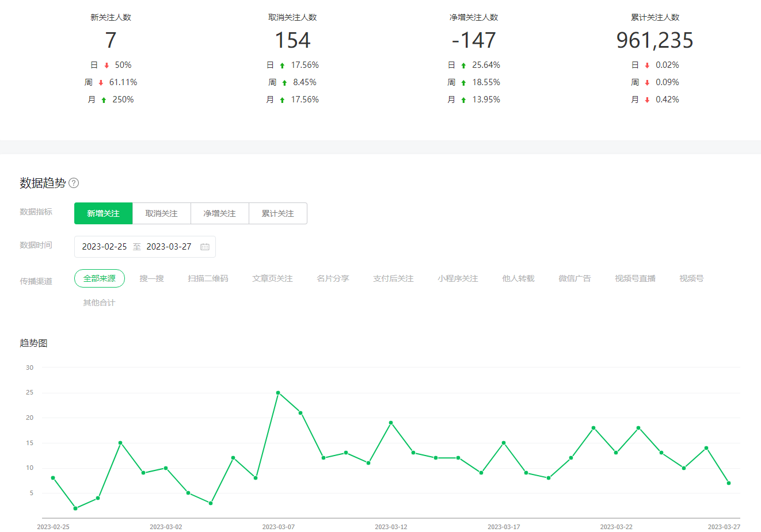761x532 pixels.
Task: Select the 其他合计 channel filter
Action: coord(99,303)
